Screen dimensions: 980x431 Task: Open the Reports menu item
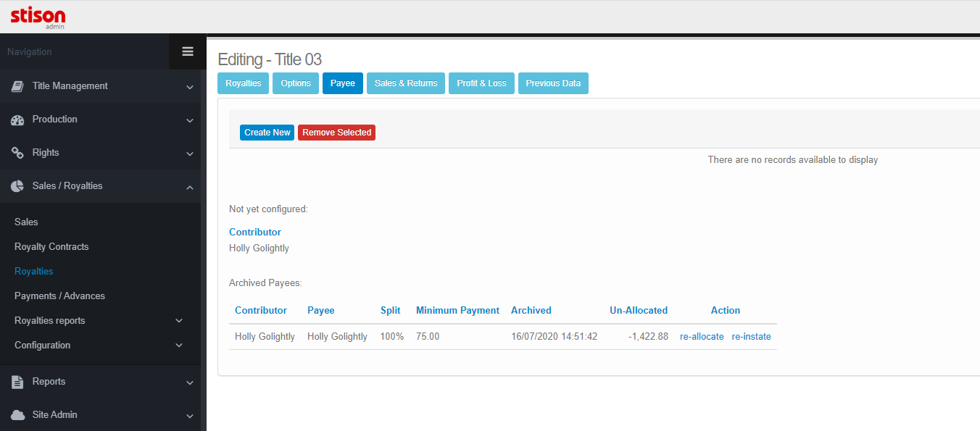[x=101, y=382]
